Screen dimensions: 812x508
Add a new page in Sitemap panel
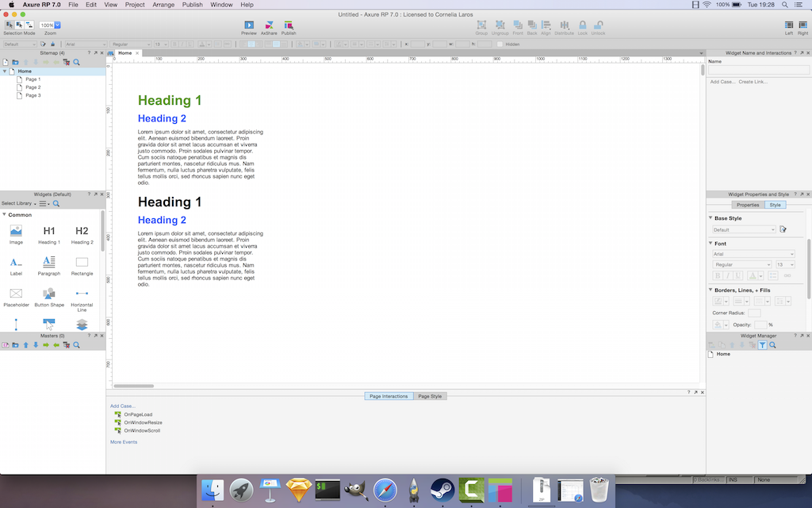tap(6, 62)
